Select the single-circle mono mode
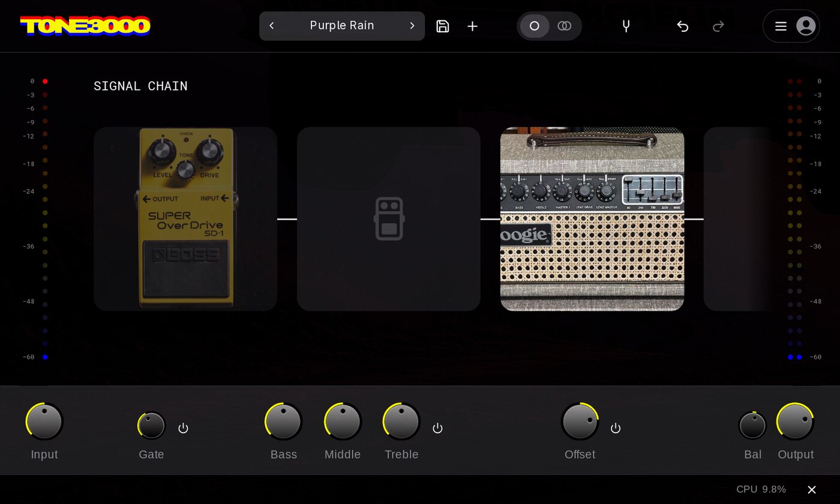Viewport: 840px width, 504px height. [x=535, y=26]
